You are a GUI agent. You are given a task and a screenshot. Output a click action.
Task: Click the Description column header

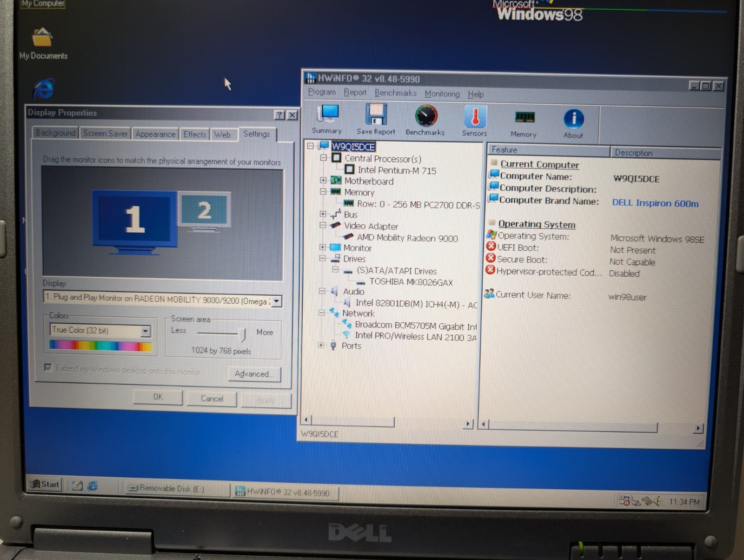tap(666, 153)
